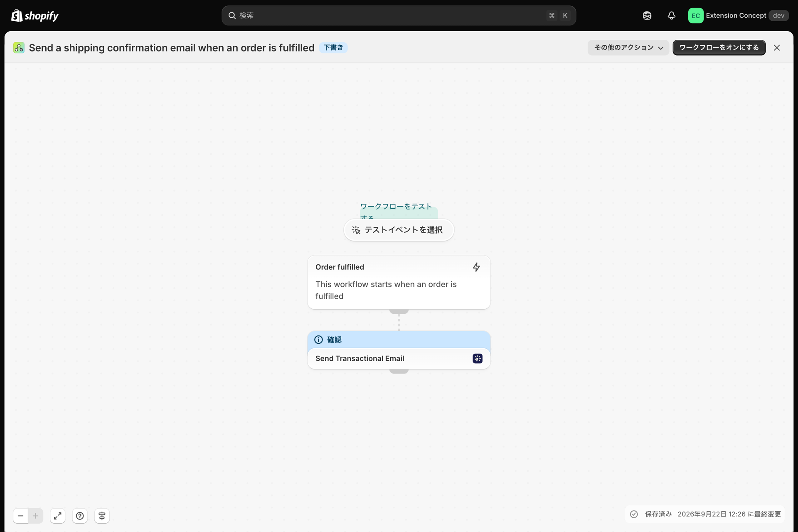This screenshot has height=532, width=798.
Task: Open the Sidekick assistant icon
Action: 647,16
